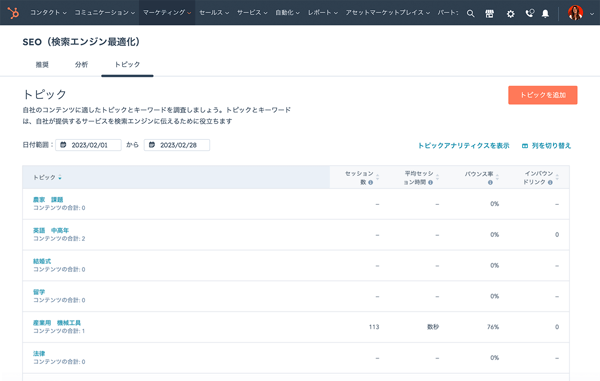600x381 pixels.
Task: Click the 数秒 average session value
Action: tap(433, 327)
